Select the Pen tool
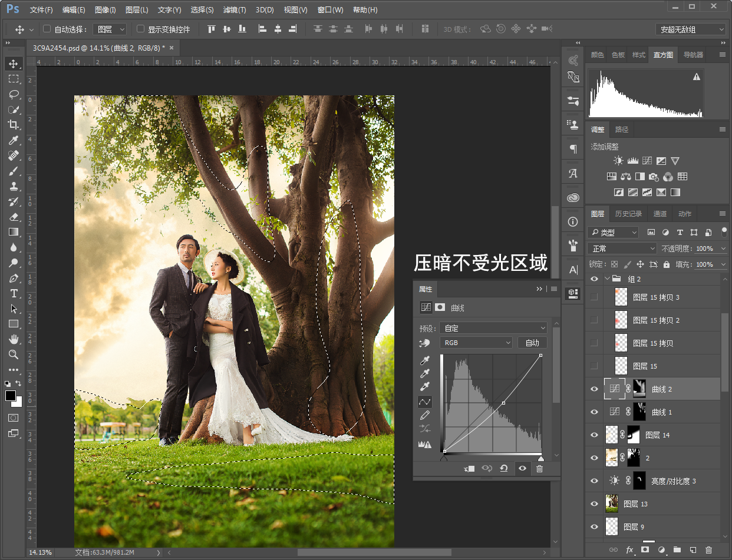Screen dimensions: 732x560 pyautogui.click(x=13, y=278)
